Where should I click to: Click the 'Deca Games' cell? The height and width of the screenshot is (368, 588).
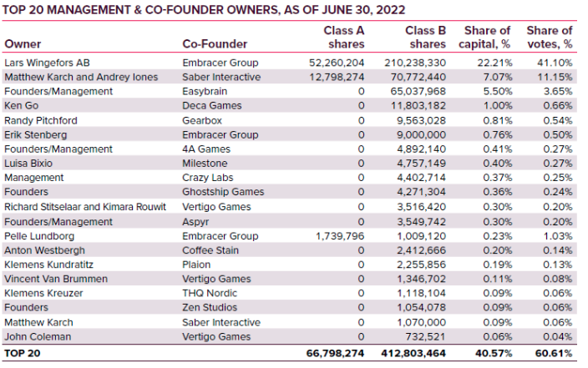click(212, 106)
